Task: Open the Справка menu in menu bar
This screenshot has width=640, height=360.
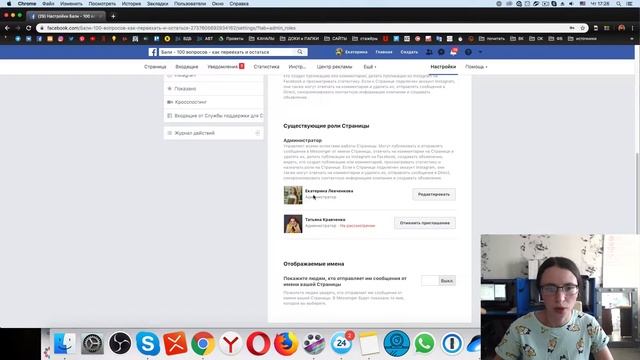Action: pos(239,4)
